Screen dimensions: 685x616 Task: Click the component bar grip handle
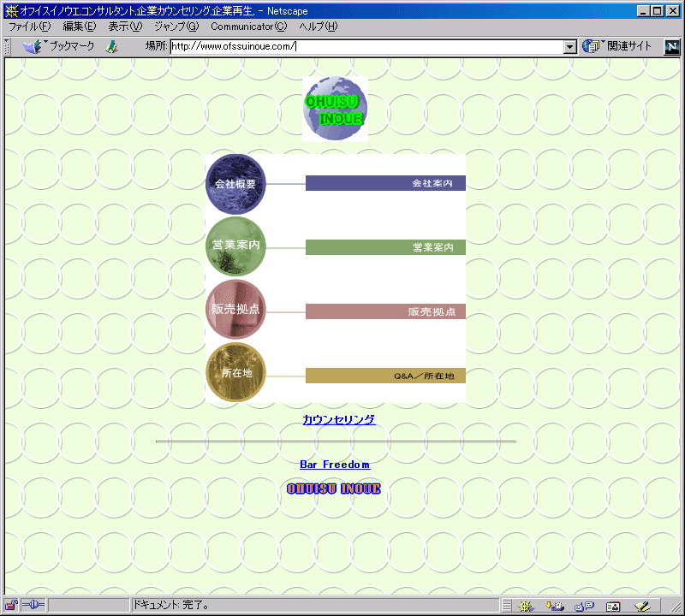click(x=506, y=606)
